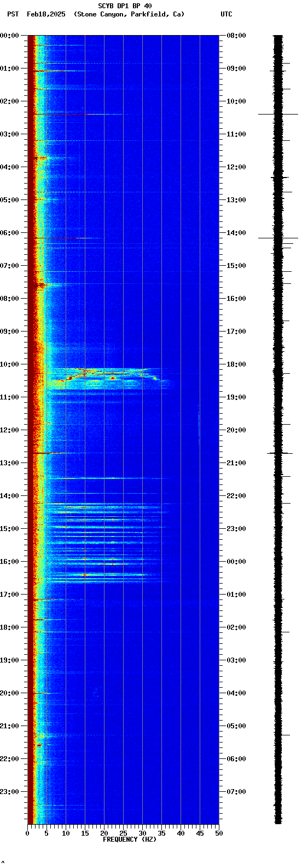Click the date label 'Feb18,2025'
The height and width of the screenshot is (868, 302).
coord(46,14)
